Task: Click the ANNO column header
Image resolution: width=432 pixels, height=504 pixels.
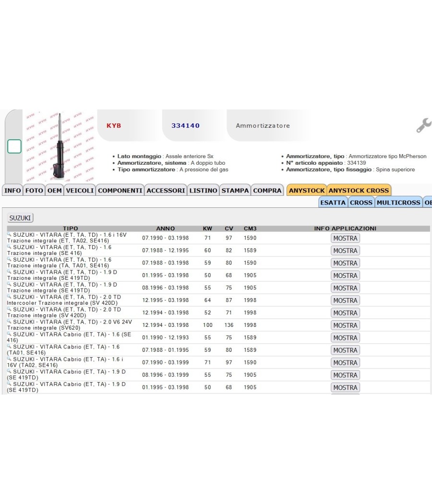Action: pos(166,228)
